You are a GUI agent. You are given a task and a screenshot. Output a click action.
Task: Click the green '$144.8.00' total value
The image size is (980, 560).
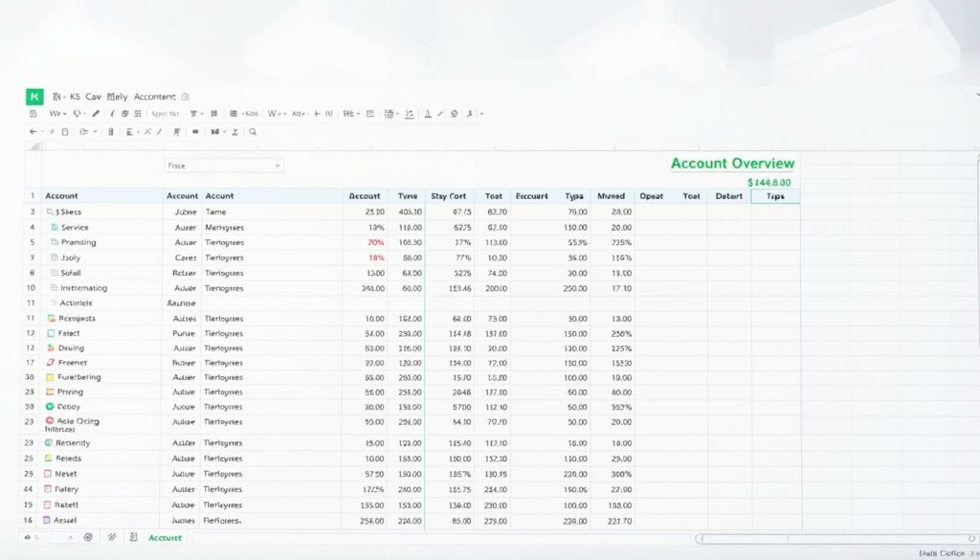768,183
